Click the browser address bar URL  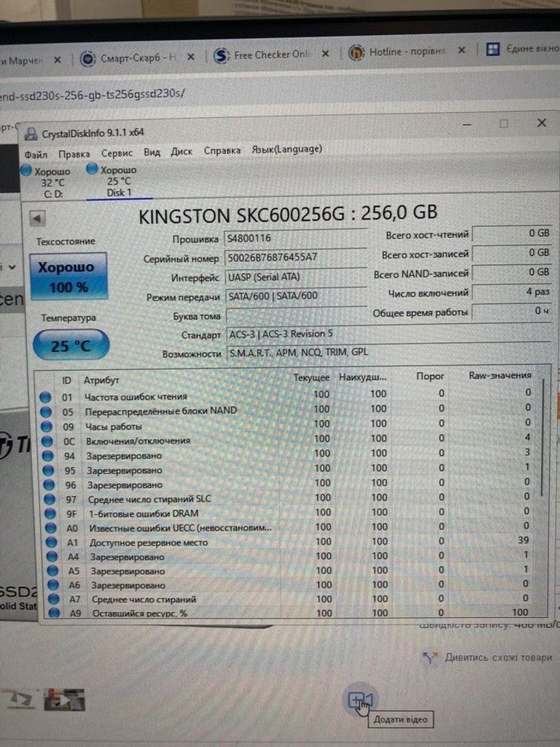click(x=93, y=94)
